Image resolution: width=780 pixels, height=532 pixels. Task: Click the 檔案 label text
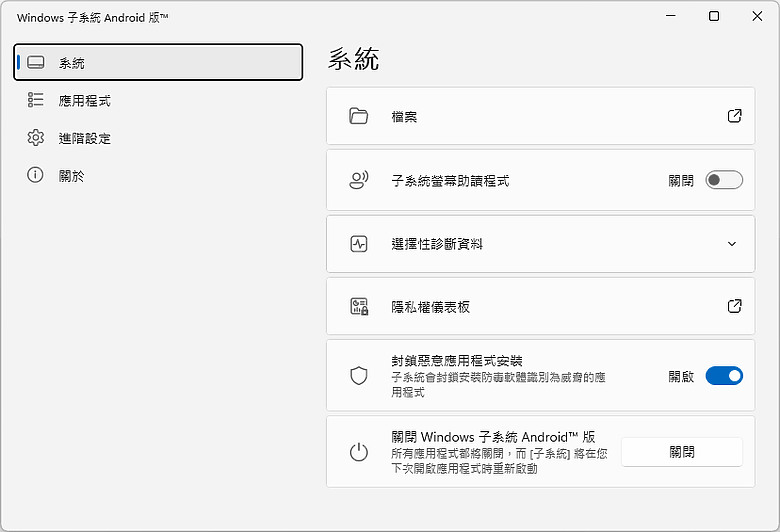click(x=404, y=117)
